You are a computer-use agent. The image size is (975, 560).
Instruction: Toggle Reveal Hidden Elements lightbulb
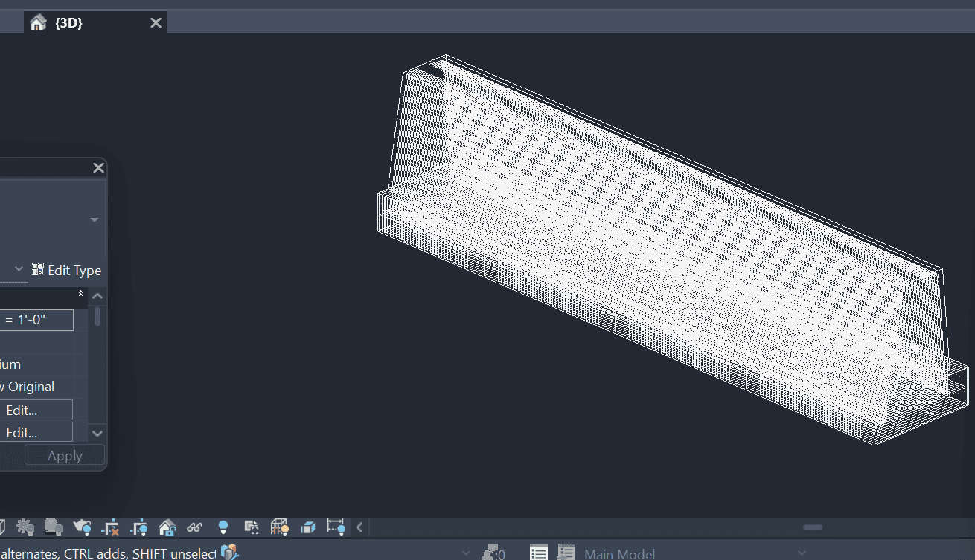coord(223,527)
